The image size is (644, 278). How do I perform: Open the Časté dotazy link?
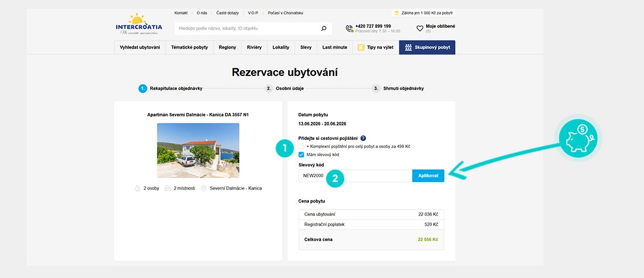[227, 13]
